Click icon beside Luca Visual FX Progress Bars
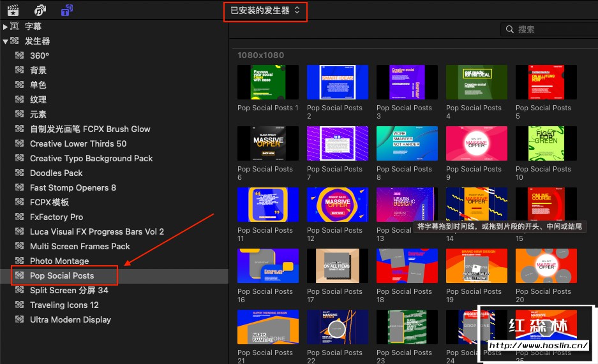The width and height of the screenshot is (598, 364). [x=19, y=231]
